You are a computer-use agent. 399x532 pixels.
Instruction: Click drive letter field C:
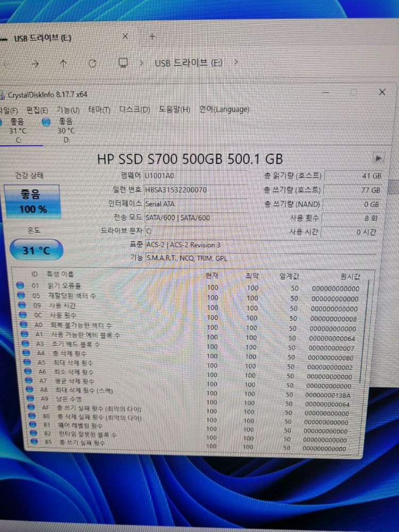click(195, 231)
